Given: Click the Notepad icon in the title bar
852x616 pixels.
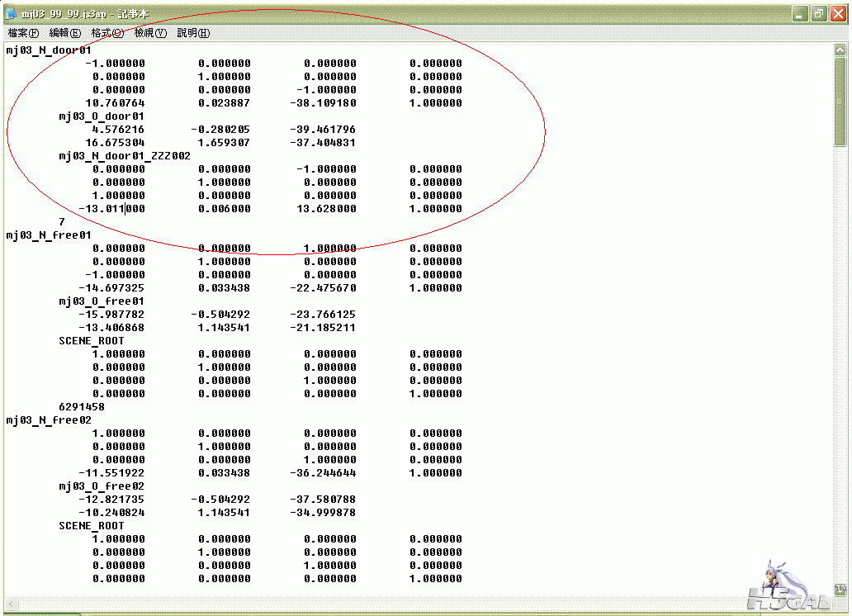Looking at the screenshot, I should (11, 13).
